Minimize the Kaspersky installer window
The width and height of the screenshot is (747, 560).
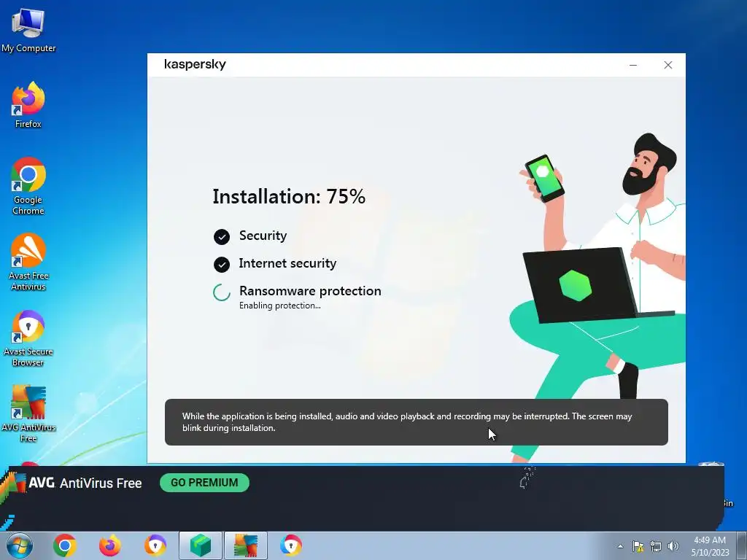pyautogui.click(x=633, y=65)
